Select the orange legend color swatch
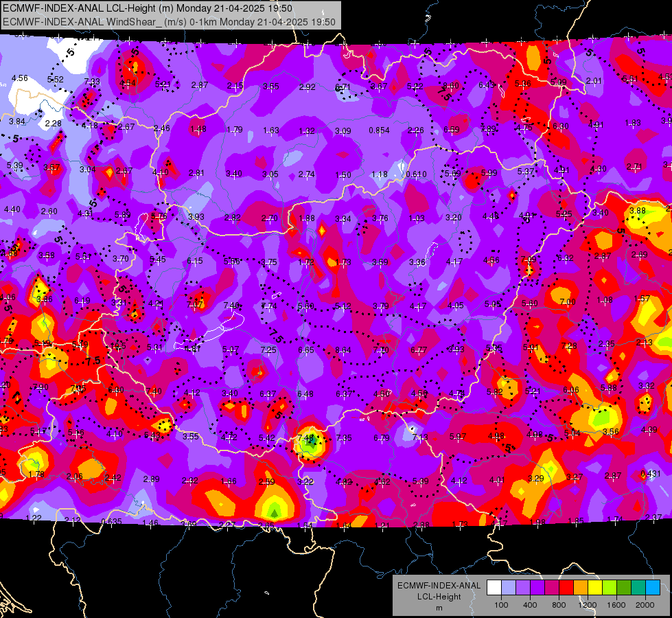The image size is (672, 618). tap(581, 588)
